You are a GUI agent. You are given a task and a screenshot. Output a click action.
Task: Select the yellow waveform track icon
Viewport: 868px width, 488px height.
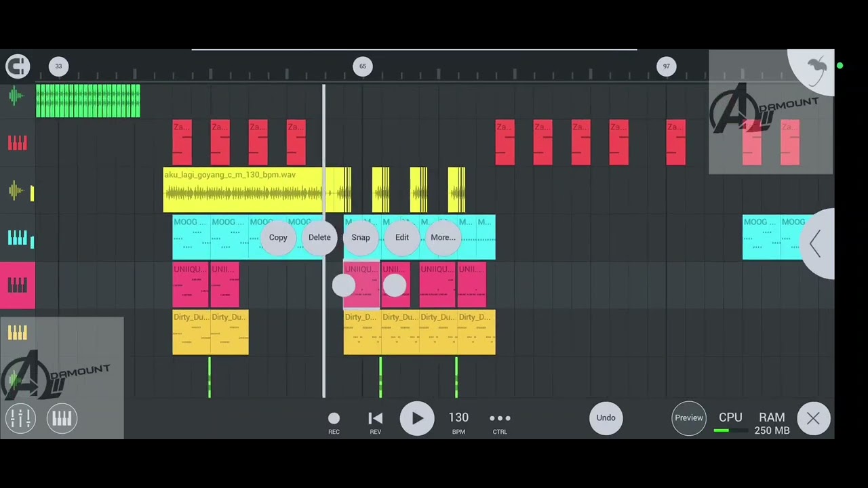(x=18, y=190)
